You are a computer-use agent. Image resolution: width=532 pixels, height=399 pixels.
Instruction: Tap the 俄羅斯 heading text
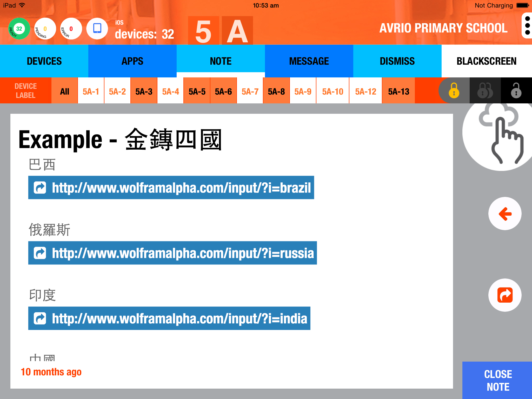[49, 230]
